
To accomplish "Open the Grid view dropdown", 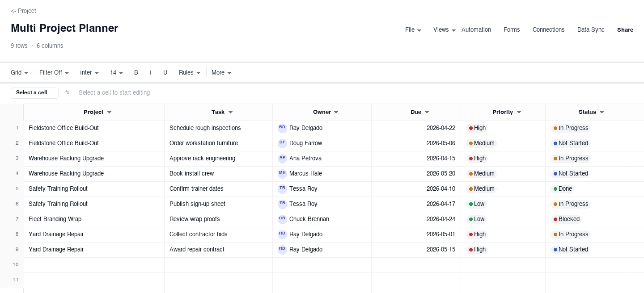I will coord(20,72).
